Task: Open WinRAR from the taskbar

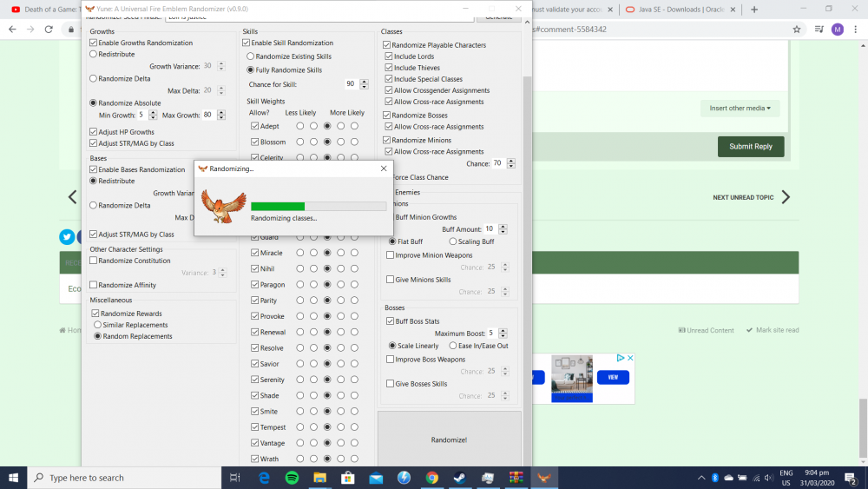Action: pyautogui.click(x=516, y=478)
